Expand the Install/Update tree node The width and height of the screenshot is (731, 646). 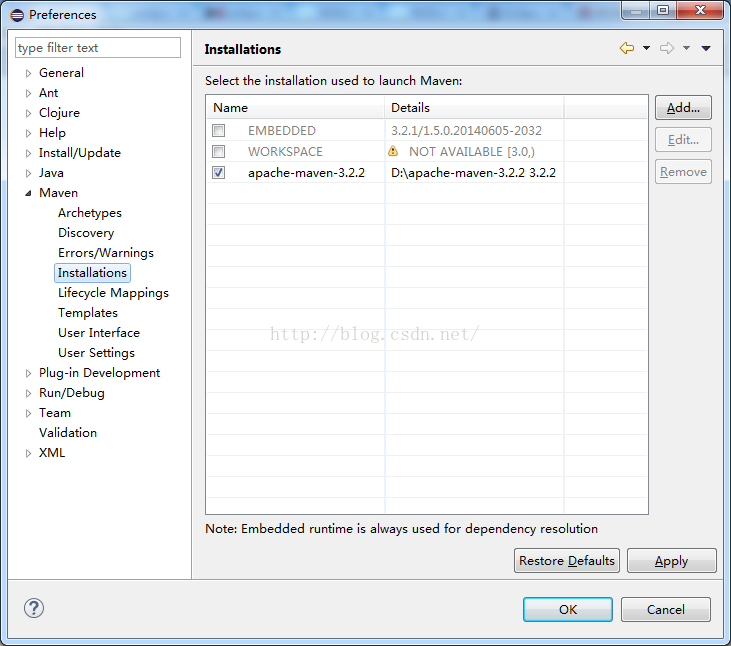pos(28,153)
